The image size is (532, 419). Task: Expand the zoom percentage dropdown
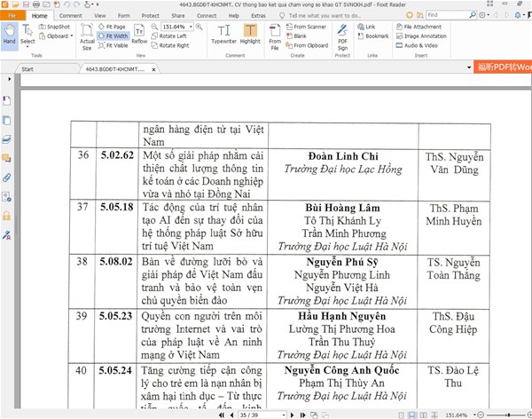coord(190,28)
